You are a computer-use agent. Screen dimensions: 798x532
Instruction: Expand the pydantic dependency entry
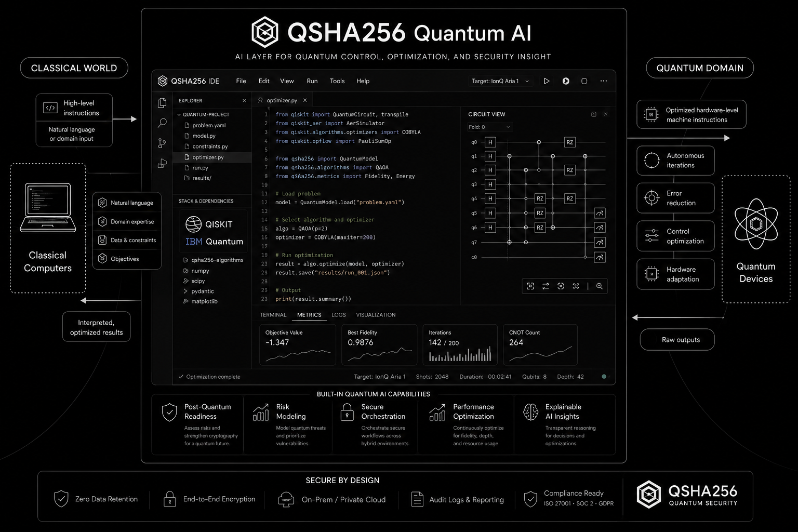[x=185, y=291]
